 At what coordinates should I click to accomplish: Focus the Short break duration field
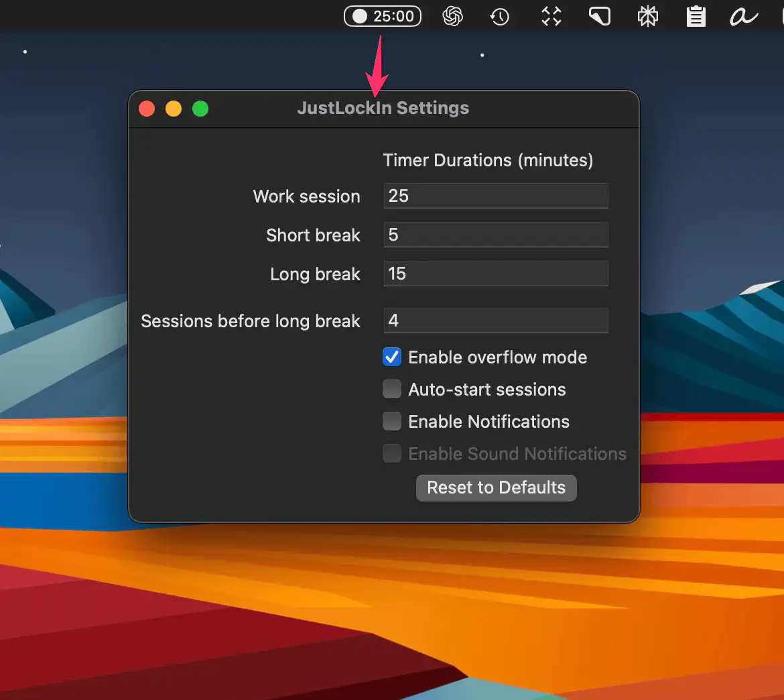pos(496,235)
